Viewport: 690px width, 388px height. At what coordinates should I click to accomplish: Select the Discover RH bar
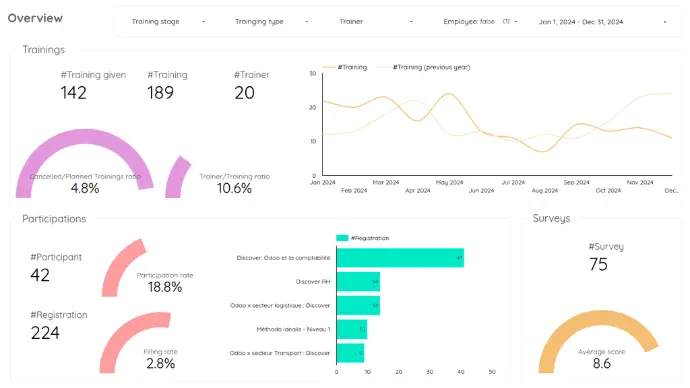click(x=358, y=282)
